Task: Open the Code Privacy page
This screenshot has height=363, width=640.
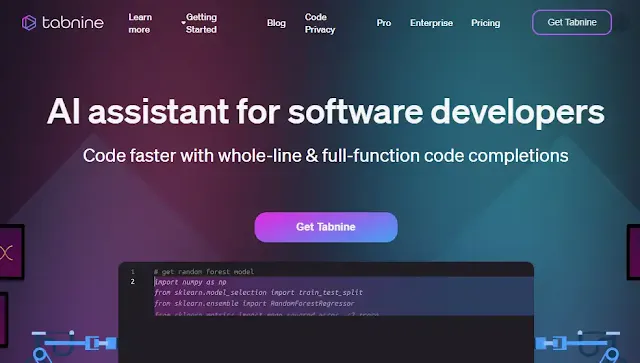Action: (320, 23)
